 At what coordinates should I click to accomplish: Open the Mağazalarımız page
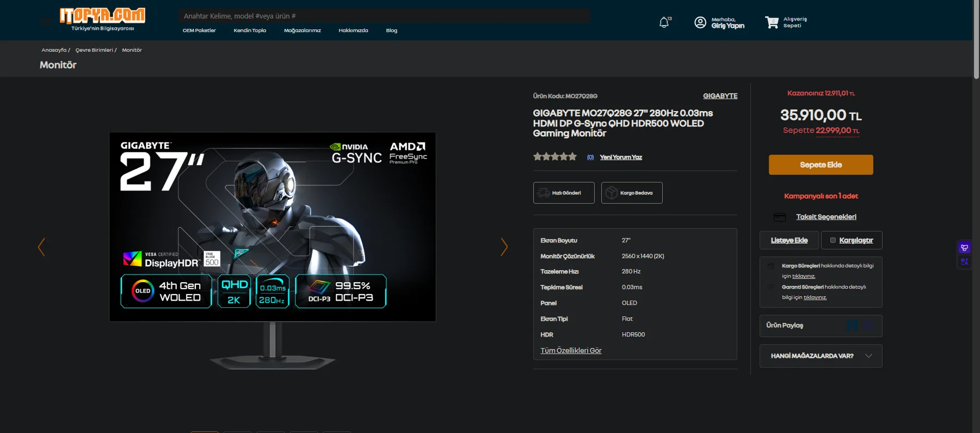(303, 31)
